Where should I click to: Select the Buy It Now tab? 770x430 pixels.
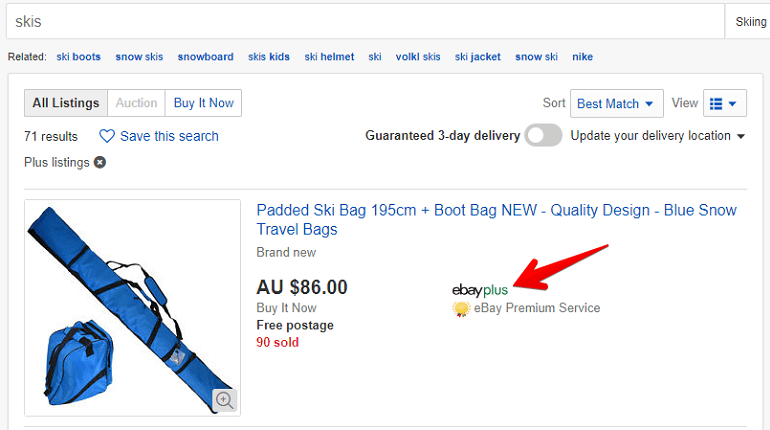pos(203,103)
